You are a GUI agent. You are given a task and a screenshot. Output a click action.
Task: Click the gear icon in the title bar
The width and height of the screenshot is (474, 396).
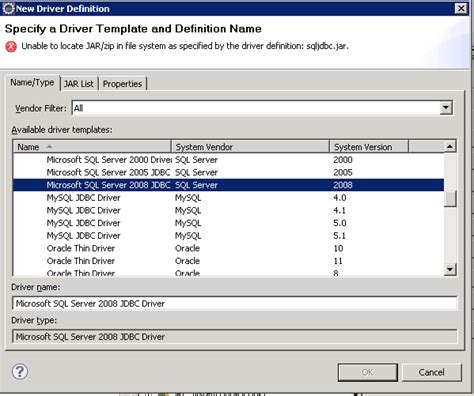8,8
